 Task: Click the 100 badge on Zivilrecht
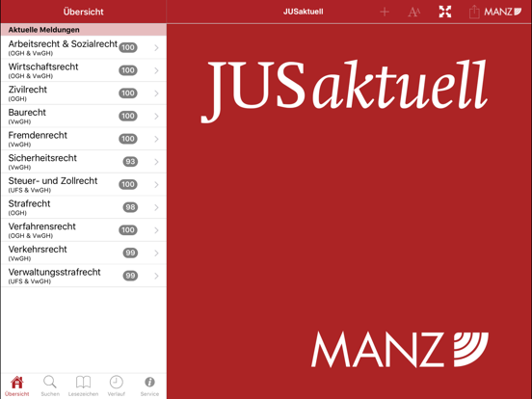click(128, 93)
